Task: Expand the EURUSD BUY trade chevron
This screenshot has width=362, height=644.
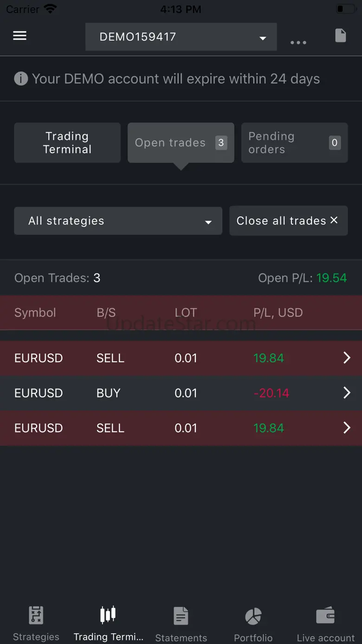Action: point(346,393)
